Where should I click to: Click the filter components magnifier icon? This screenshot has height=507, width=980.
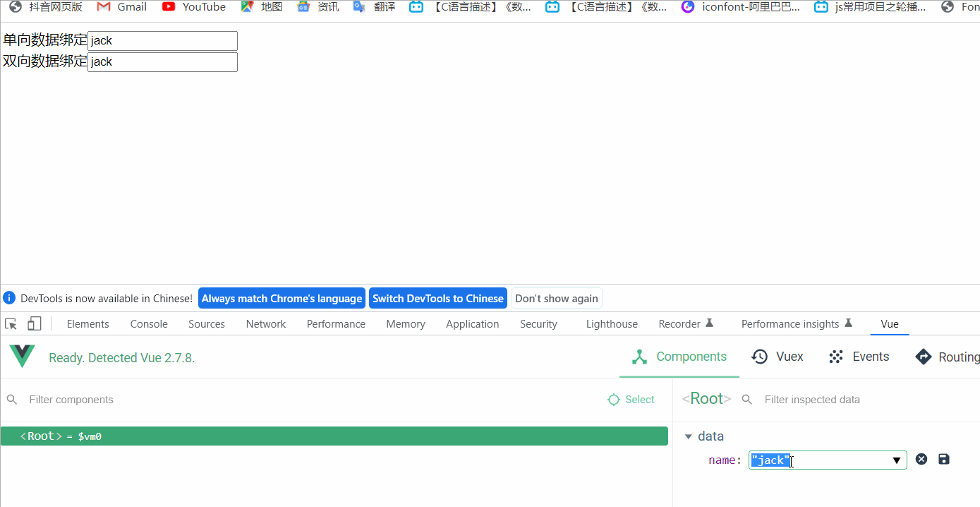click(x=12, y=400)
